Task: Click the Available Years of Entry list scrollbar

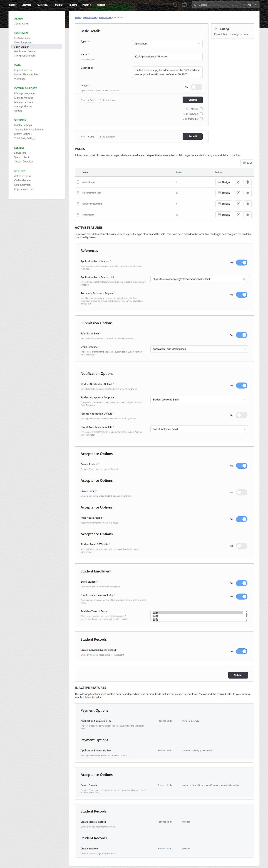Action: [x=246, y=616]
